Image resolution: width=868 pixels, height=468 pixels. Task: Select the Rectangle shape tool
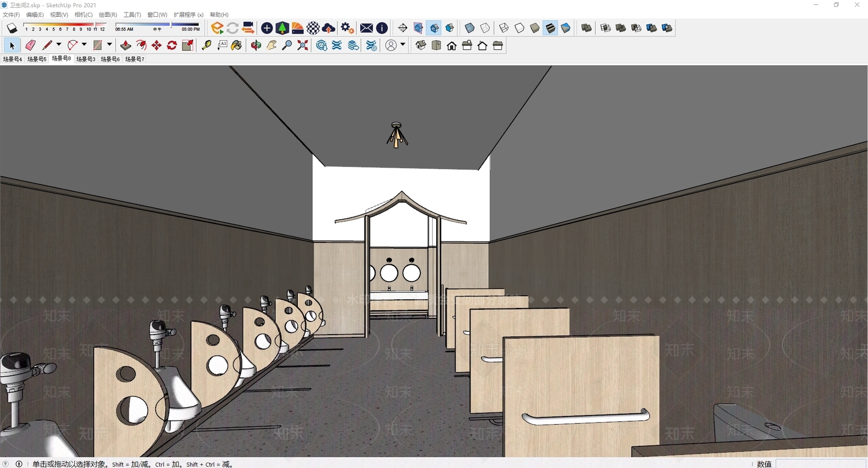[x=98, y=46]
